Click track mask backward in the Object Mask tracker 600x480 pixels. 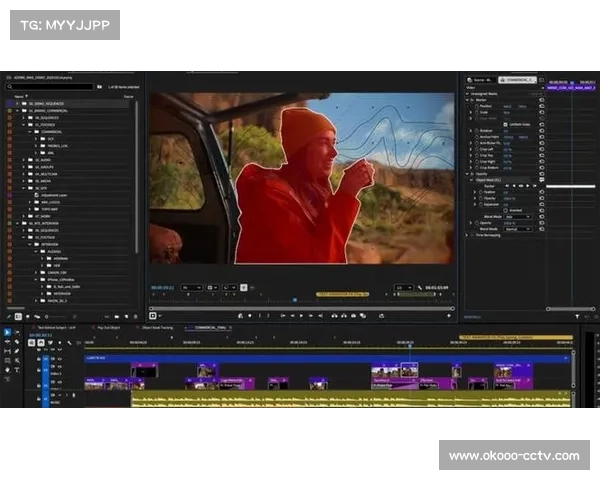click(514, 186)
